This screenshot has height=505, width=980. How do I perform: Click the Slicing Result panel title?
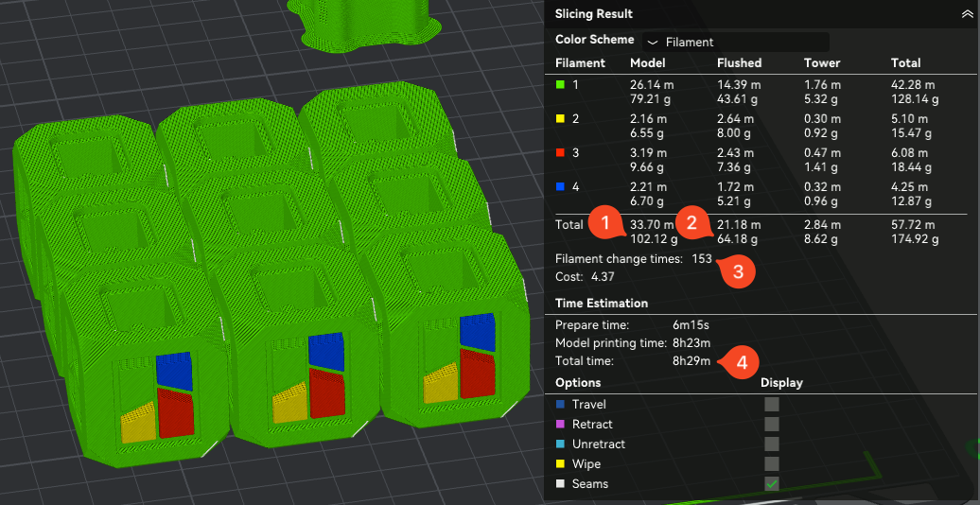tap(593, 14)
